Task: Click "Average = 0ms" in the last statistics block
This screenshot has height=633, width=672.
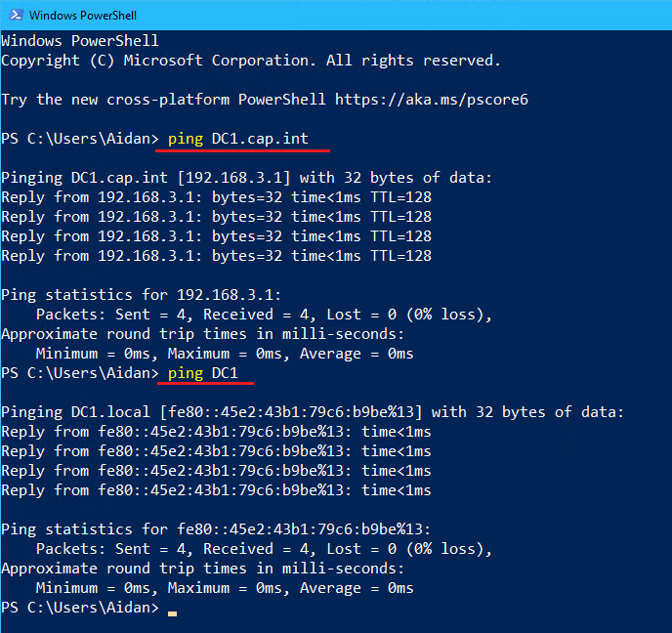Action: tap(357, 588)
